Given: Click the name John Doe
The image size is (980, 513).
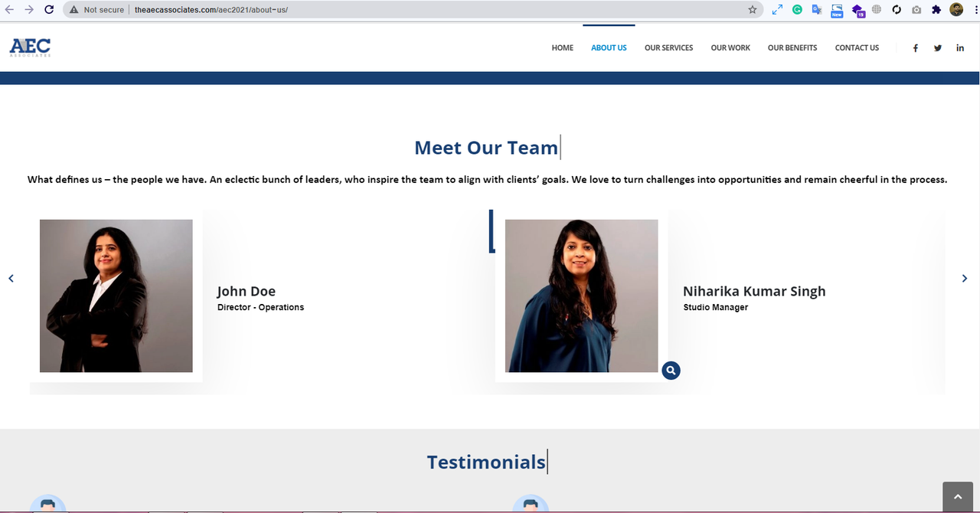Looking at the screenshot, I should (247, 291).
